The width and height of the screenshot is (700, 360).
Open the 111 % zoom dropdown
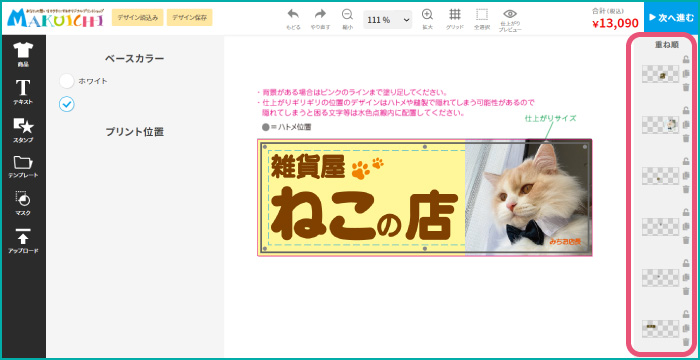coord(388,20)
